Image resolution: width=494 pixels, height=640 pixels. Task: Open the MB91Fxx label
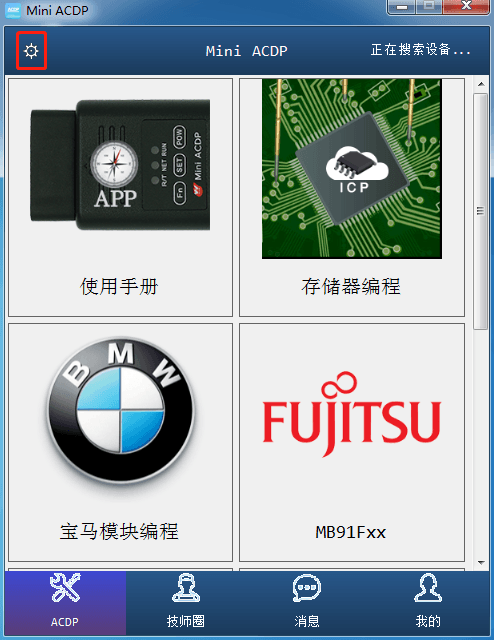pyautogui.click(x=351, y=532)
